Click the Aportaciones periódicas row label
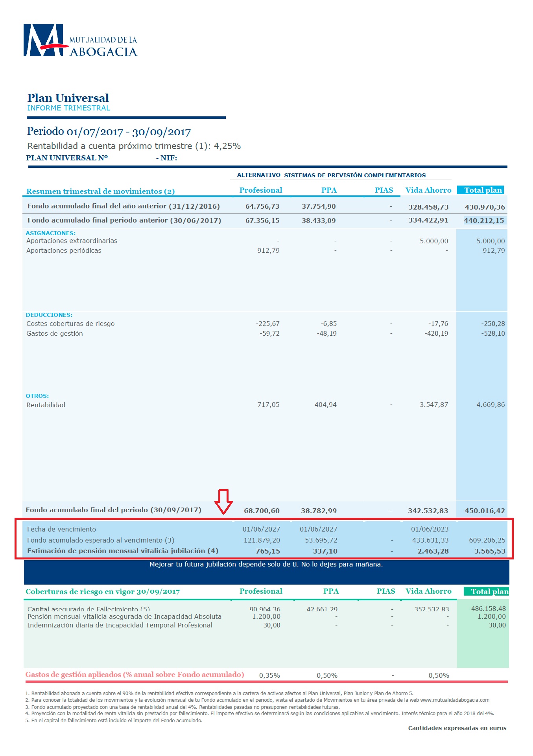 coord(64,250)
